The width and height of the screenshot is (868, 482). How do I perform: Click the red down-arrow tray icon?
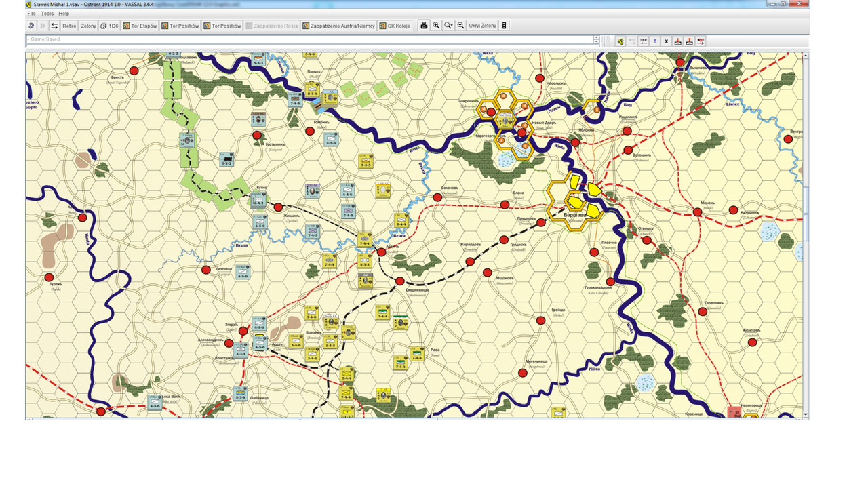[x=678, y=41]
